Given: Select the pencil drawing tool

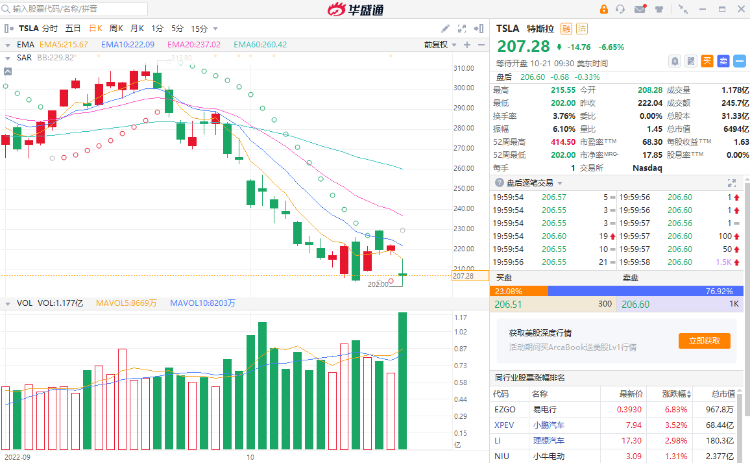Looking at the screenshot, I should point(445,29).
